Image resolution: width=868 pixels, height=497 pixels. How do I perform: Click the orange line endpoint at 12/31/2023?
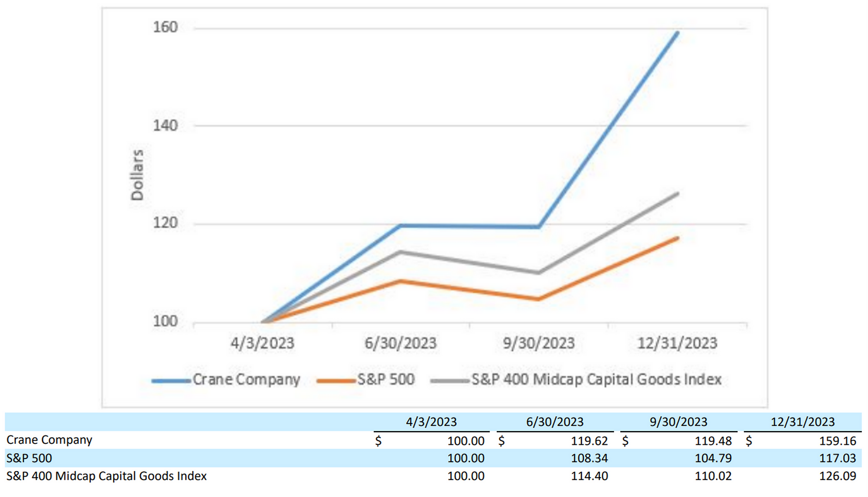click(x=677, y=238)
